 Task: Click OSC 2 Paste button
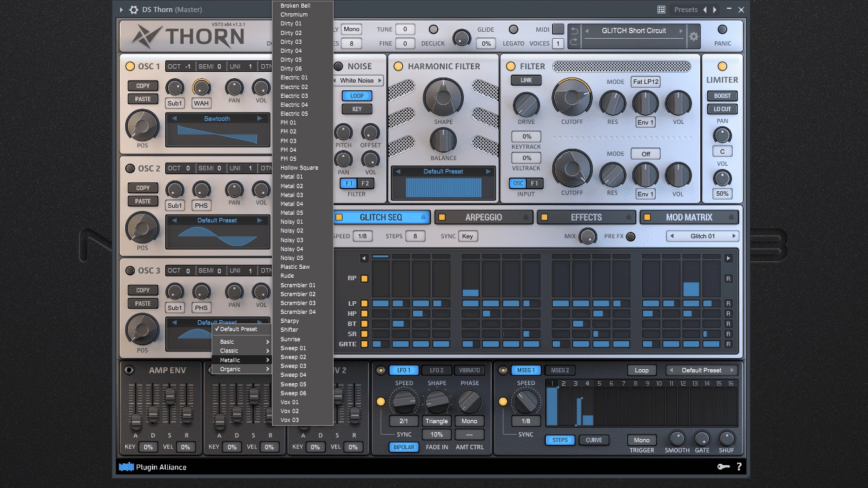pos(143,201)
